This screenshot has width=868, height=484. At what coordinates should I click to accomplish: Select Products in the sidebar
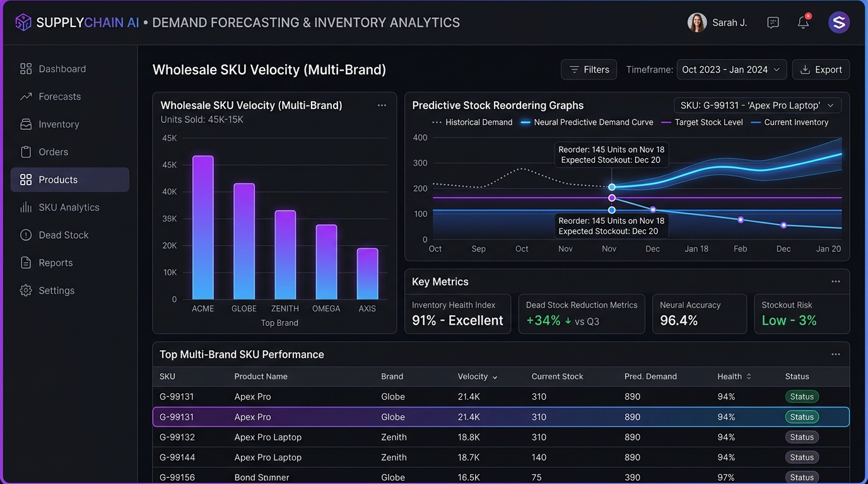70,180
